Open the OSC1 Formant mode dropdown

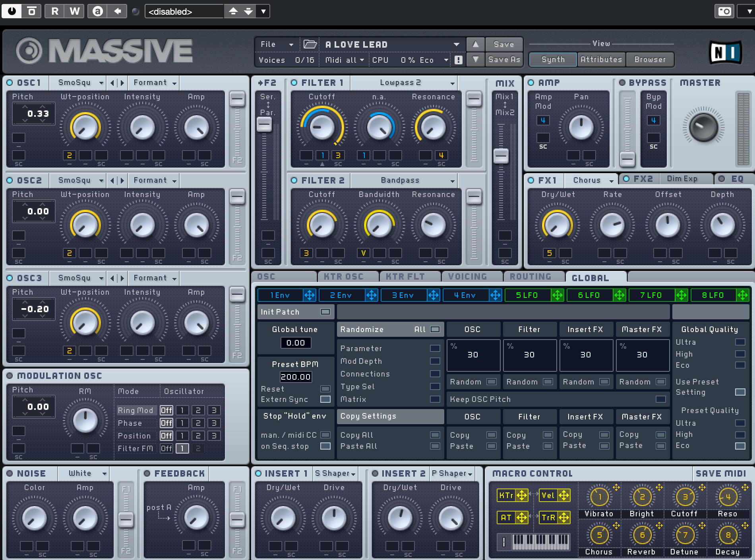click(154, 83)
